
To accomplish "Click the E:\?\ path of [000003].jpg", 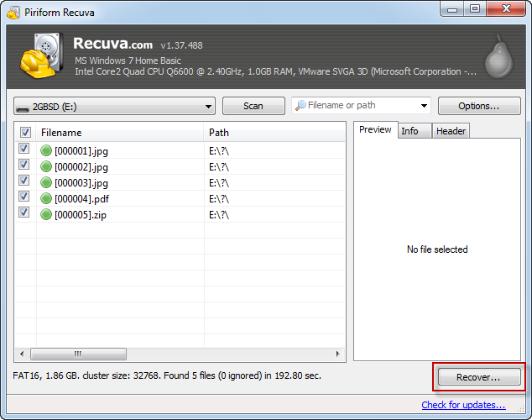I will click(219, 182).
